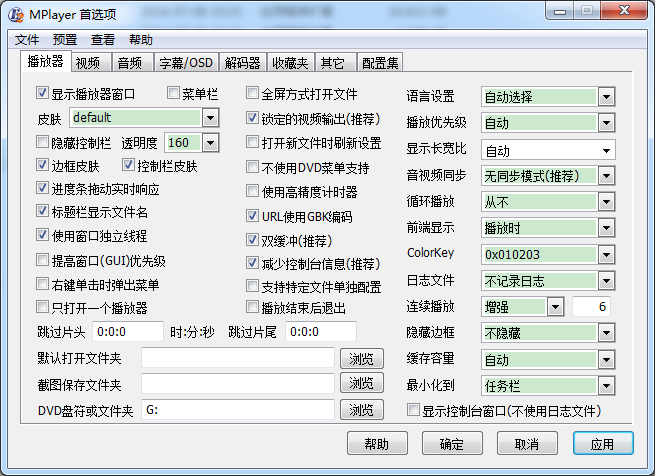Switch to the 字幕/OSD tab

(186, 63)
